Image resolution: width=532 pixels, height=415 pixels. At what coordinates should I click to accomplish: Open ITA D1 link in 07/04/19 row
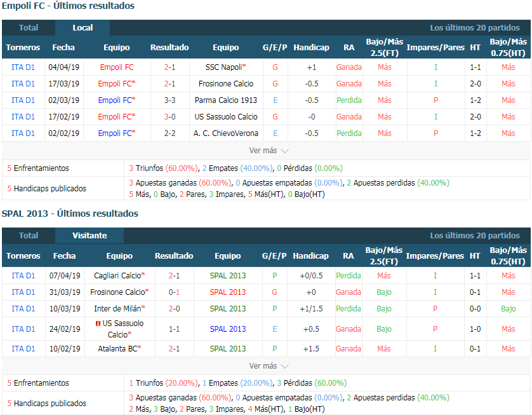[x=23, y=275]
